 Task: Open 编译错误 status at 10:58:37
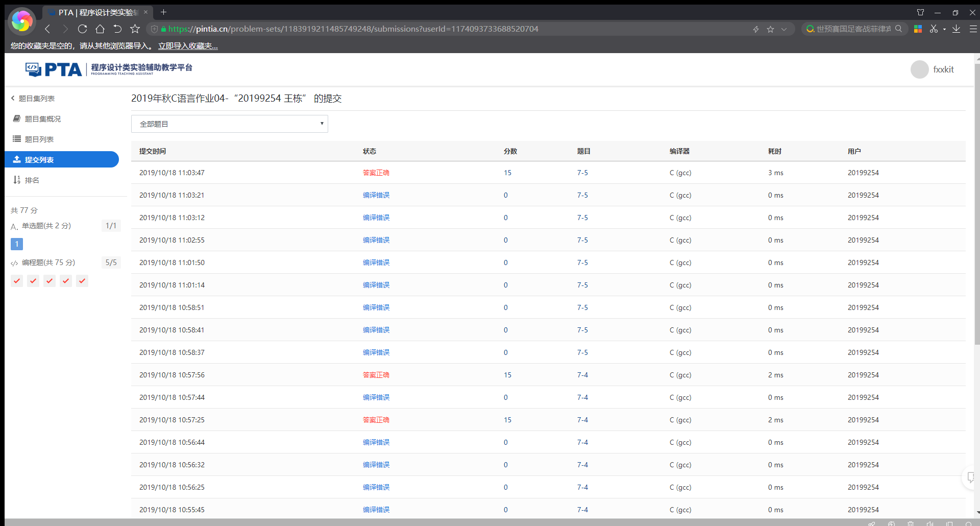pyautogui.click(x=376, y=352)
